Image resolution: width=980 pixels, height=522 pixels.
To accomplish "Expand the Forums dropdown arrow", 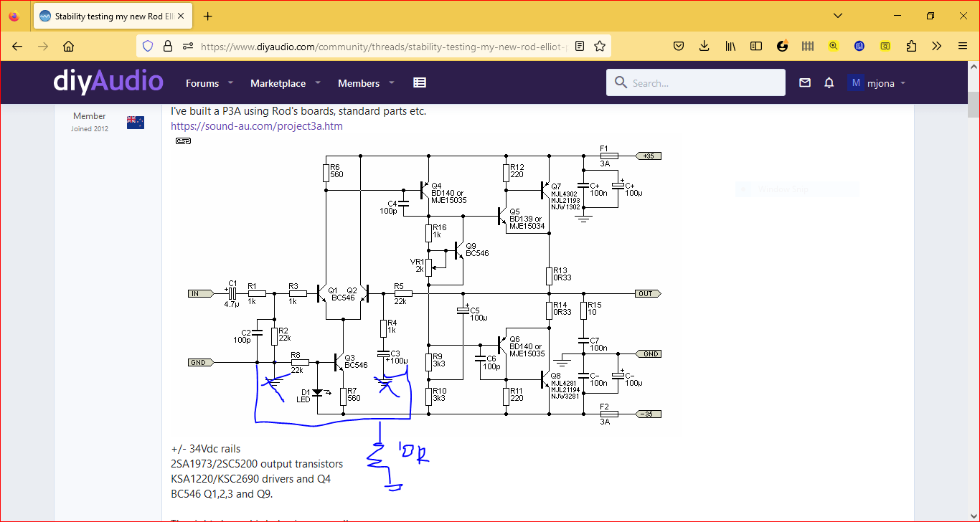I will [231, 83].
